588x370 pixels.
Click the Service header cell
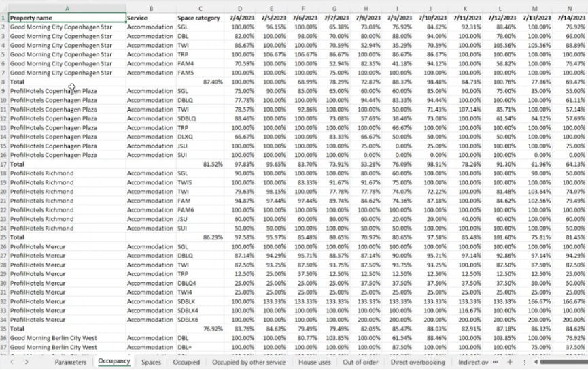pos(151,18)
